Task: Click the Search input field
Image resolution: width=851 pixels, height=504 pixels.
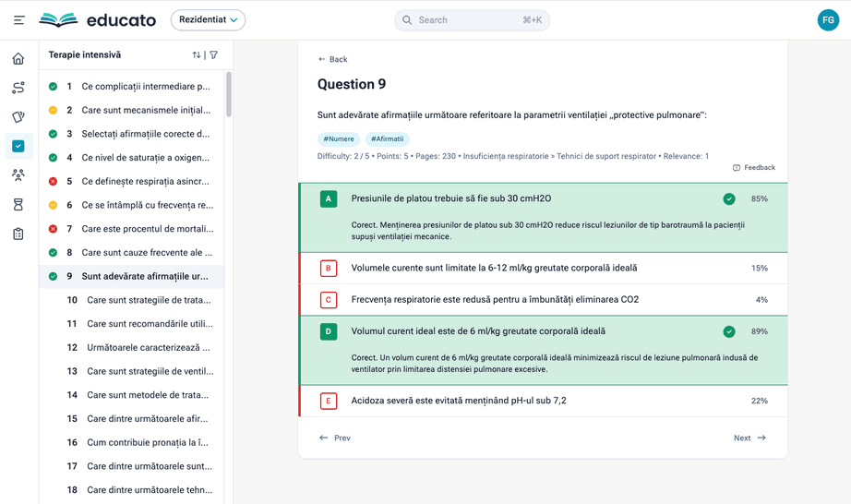Action: [472, 19]
